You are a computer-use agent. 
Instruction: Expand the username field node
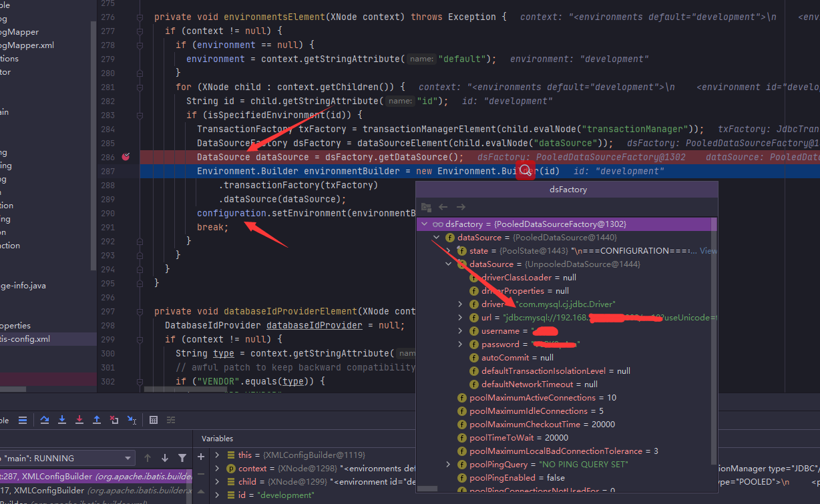(460, 331)
